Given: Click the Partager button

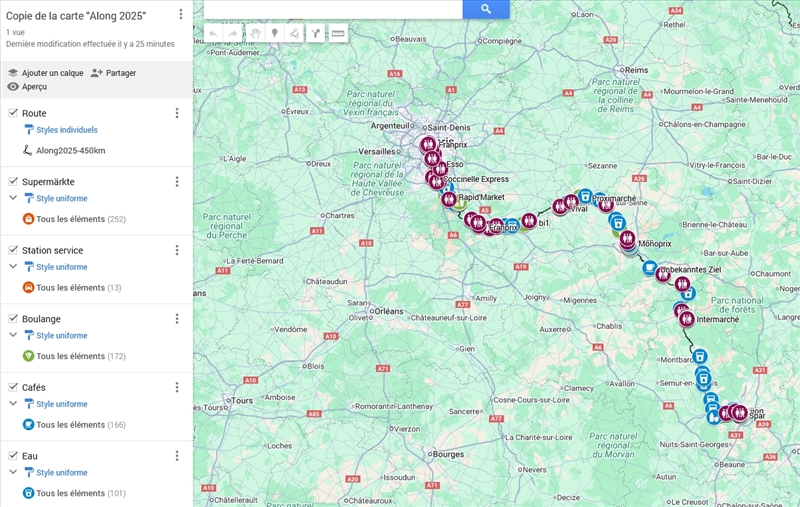Looking at the screenshot, I should pos(113,73).
